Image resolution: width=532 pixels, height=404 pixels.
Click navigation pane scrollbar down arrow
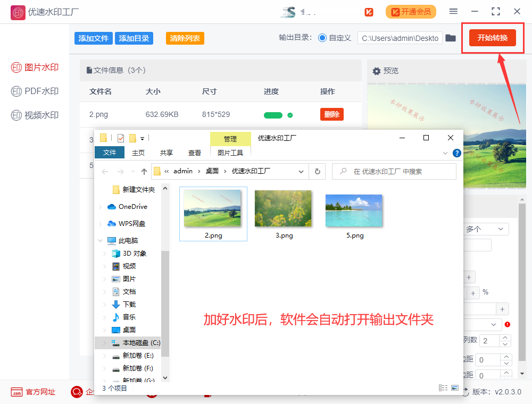[165, 377]
